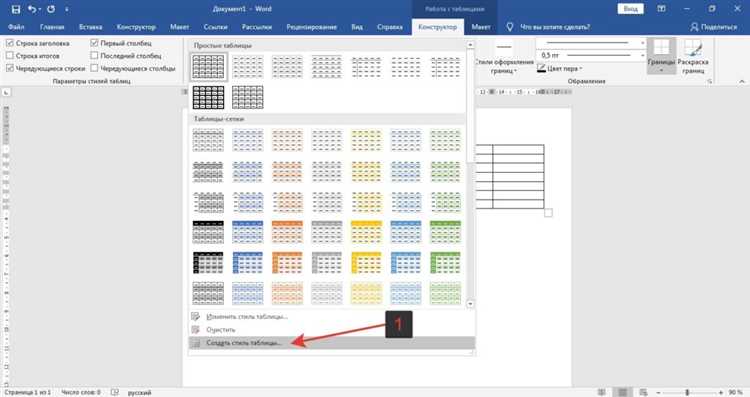Screen dimensions: 750x397
Task: Toggle the Строка заголовка checkbox
Action: point(10,43)
